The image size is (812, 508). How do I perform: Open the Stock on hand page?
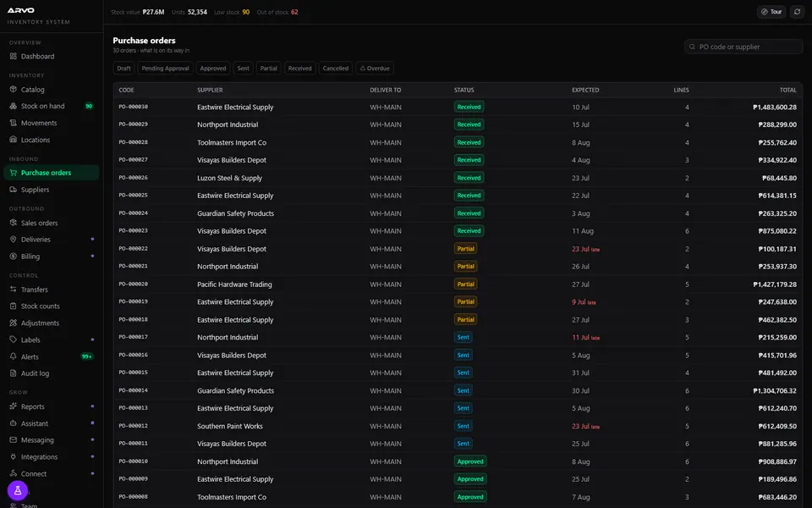point(52,106)
